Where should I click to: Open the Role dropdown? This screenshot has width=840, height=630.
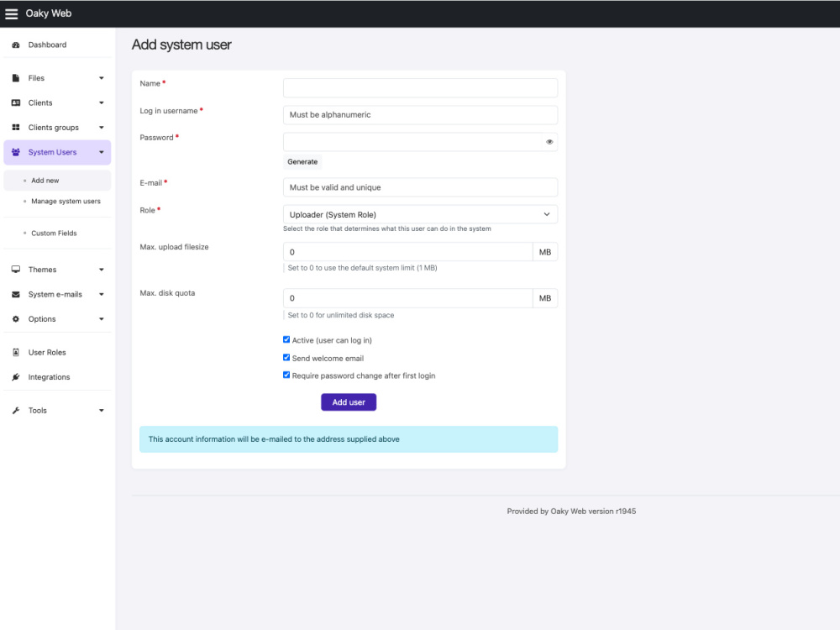point(420,214)
